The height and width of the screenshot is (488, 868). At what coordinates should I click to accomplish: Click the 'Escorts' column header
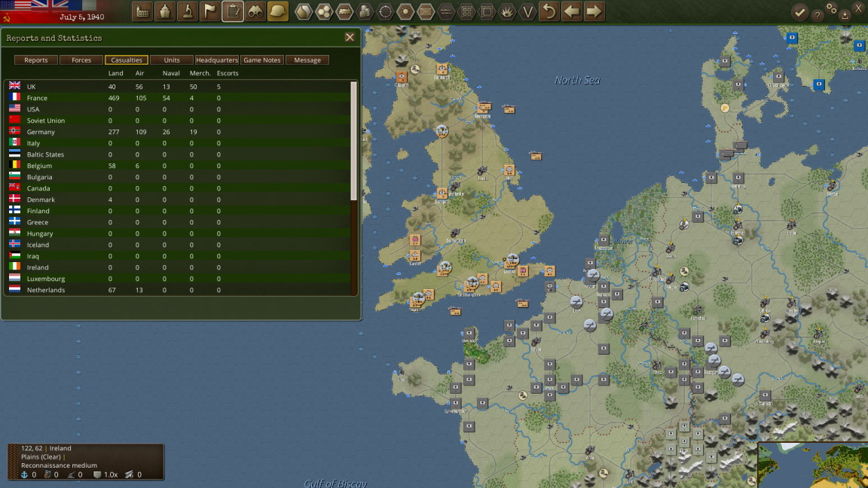228,73
